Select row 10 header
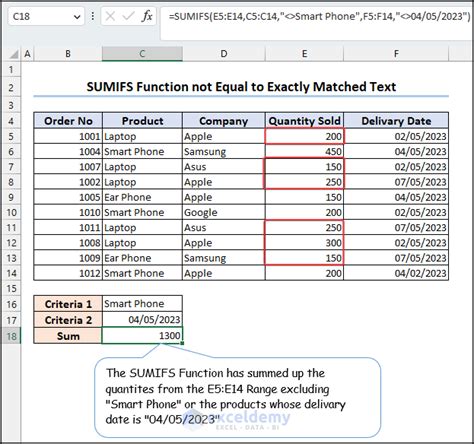The height and width of the screenshot is (444, 474). point(11,212)
